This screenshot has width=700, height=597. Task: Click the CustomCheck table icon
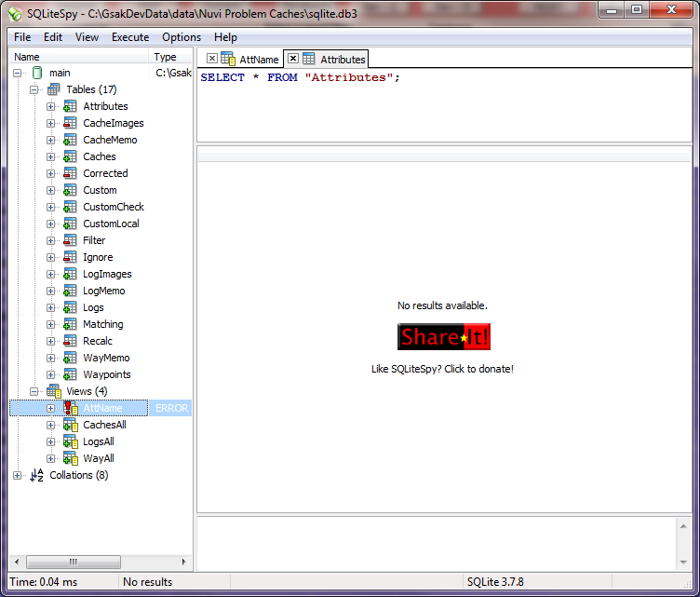pos(70,207)
